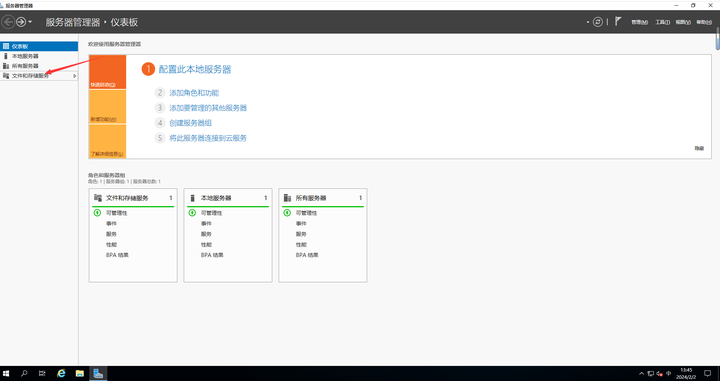Click Server Manager taskbar icon
Screen dimensions: 720x381
click(x=98, y=374)
